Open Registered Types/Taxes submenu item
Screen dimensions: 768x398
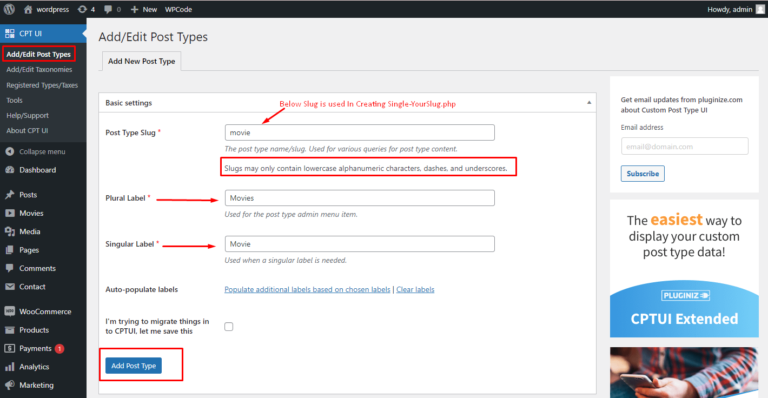click(42, 85)
